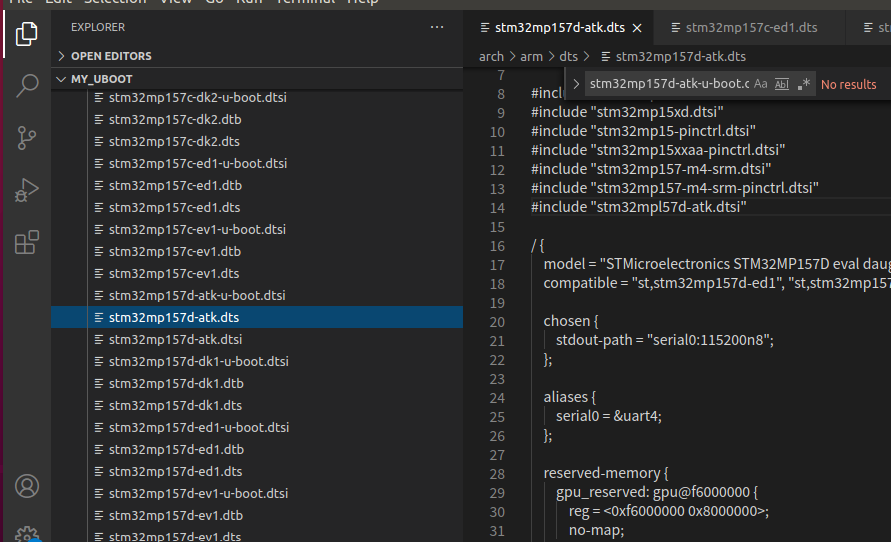Click stm32mp157d-atk.dts breadcrumb item
Screen dimensions: 891x542
(x=674, y=57)
